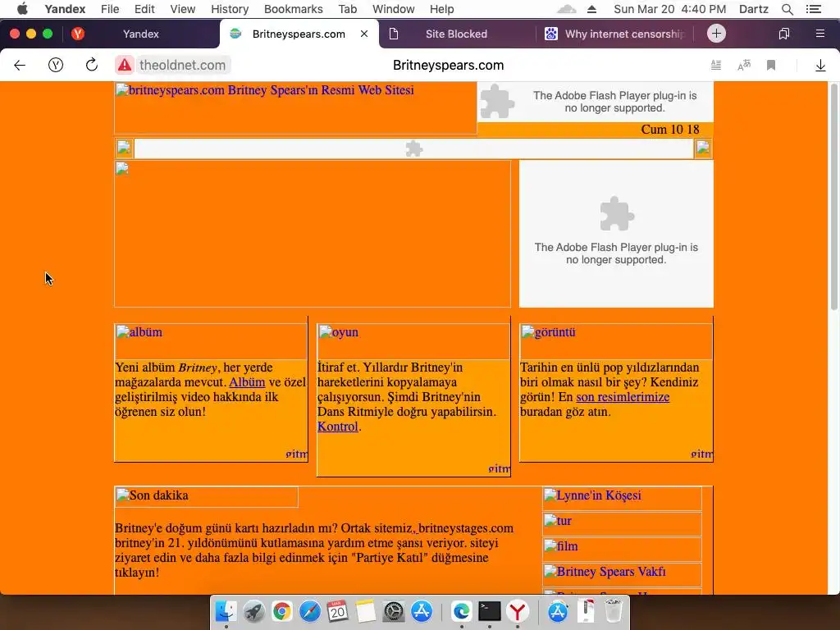Close the Britneyspears.com tab
The width and height of the screenshot is (840, 630).
point(364,34)
